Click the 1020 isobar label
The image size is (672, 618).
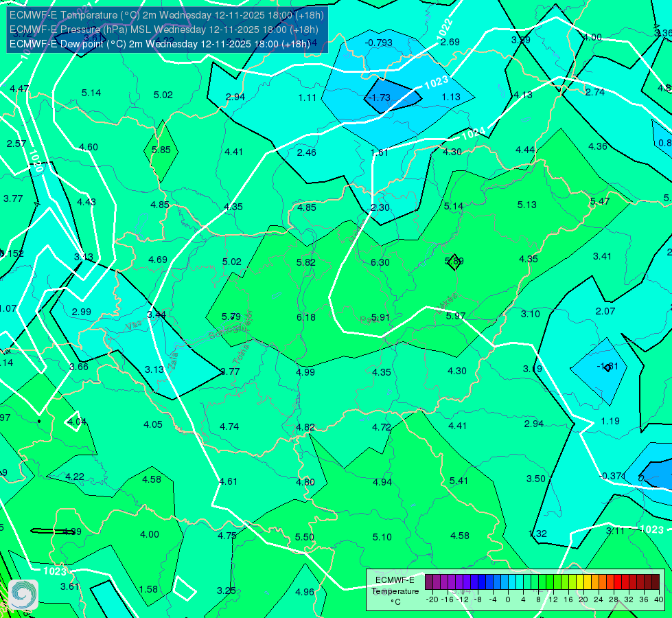(36, 161)
